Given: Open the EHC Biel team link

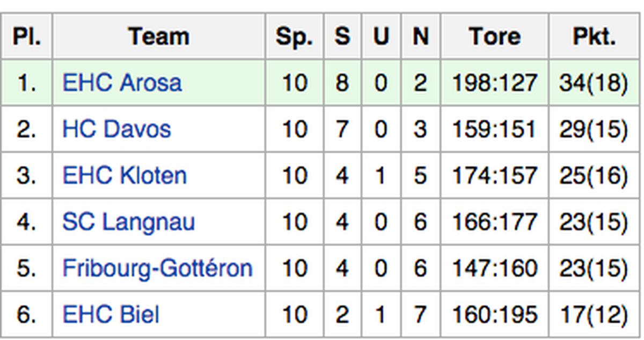Looking at the screenshot, I should click(111, 314).
